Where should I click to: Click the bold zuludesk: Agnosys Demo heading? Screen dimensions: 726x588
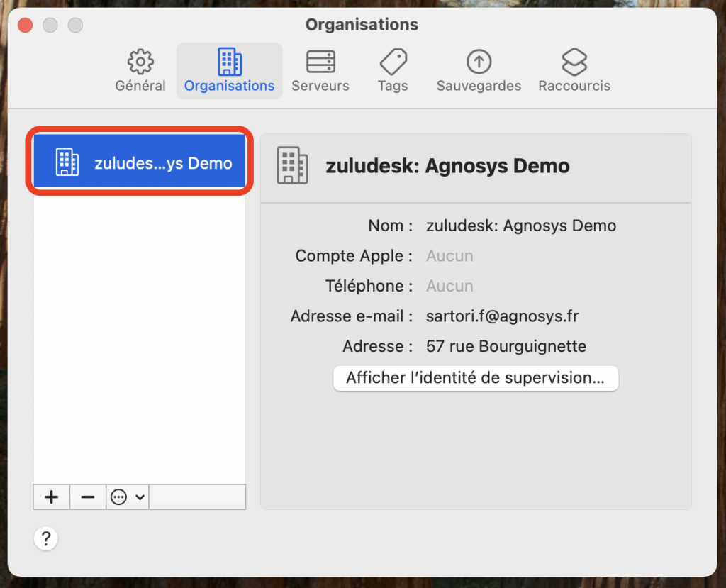pos(448,166)
